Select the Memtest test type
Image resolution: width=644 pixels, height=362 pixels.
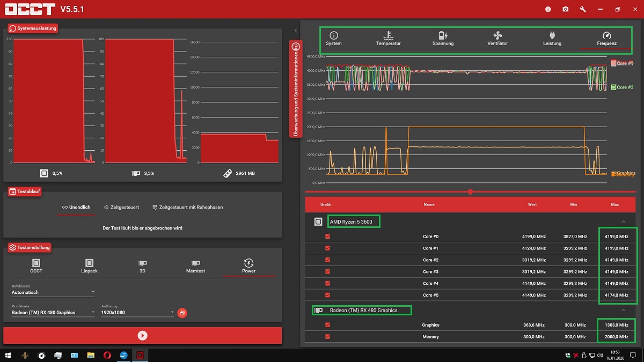point(195,266)
